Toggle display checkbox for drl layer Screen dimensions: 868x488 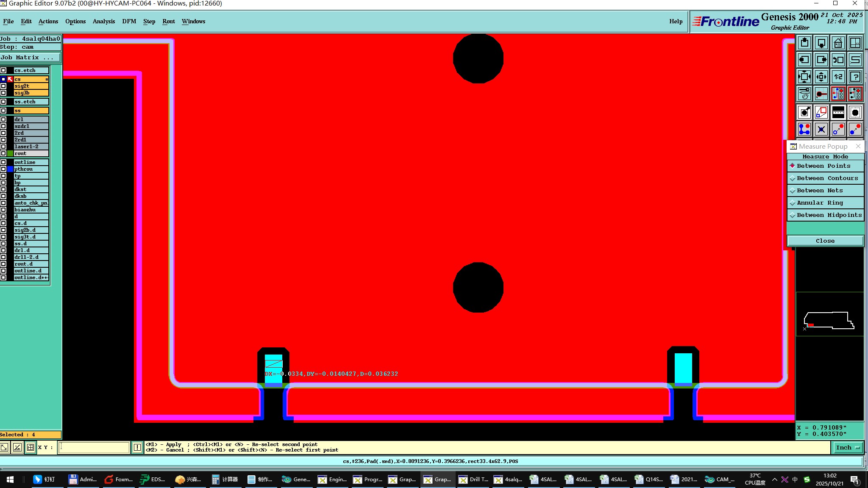coord(3,119)
